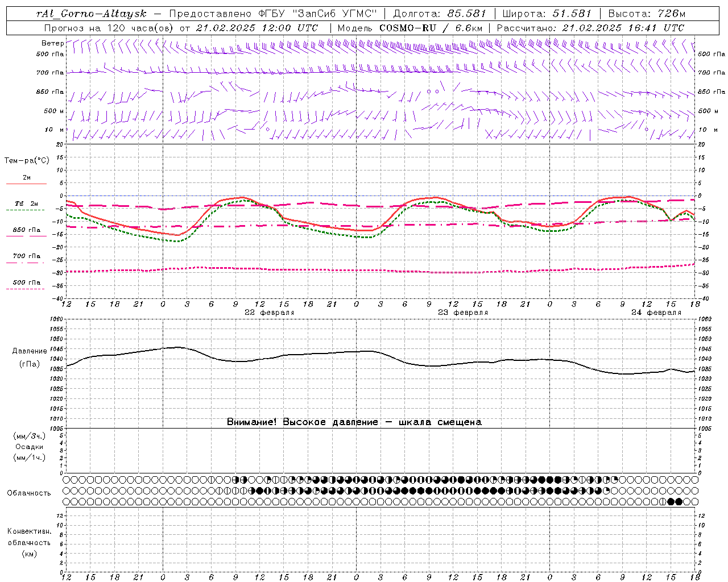Click the Тем-ра(°C) temperature axis label

coord(27,161)
